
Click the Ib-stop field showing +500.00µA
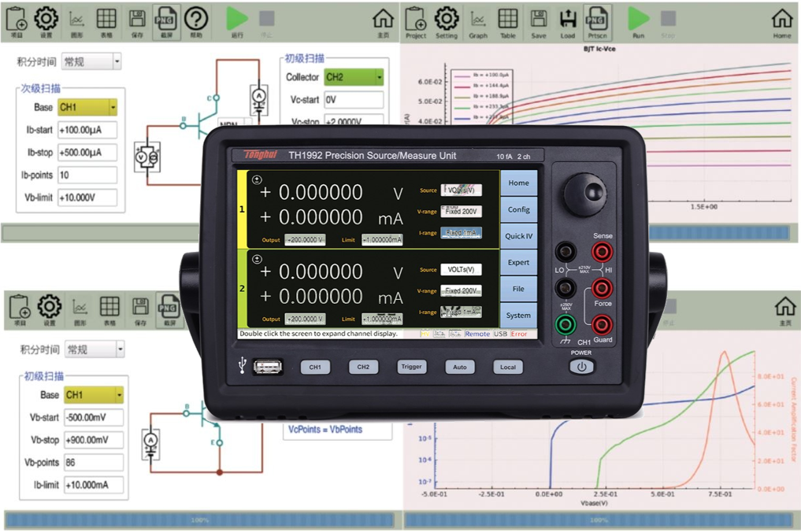click(x=87, y=152)
